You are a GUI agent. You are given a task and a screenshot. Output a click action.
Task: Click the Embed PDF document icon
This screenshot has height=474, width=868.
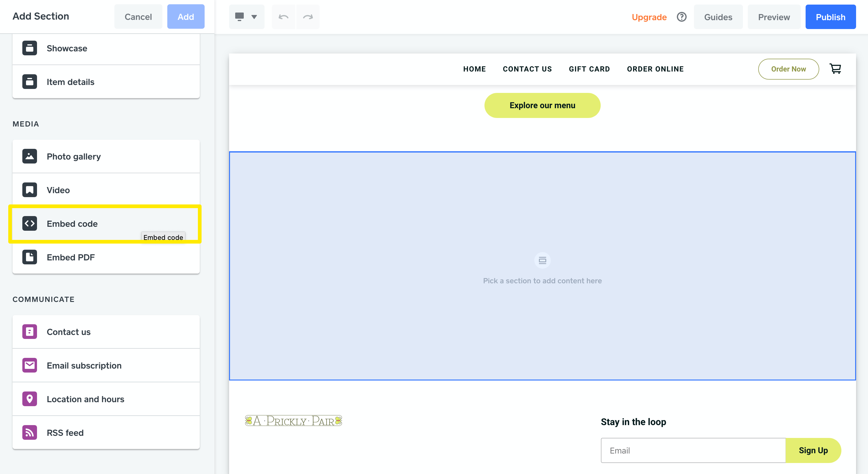(x=30, y=257)
